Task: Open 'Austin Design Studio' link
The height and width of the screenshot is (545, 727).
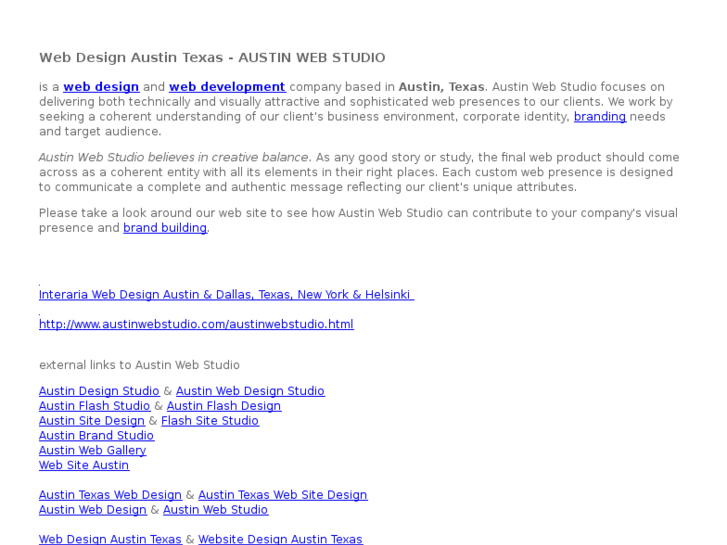Action: (99, 391)
